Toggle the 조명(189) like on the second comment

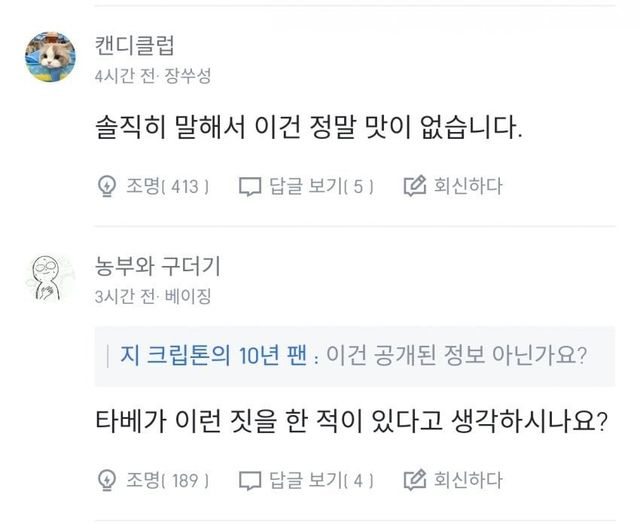tap(166, 480)
